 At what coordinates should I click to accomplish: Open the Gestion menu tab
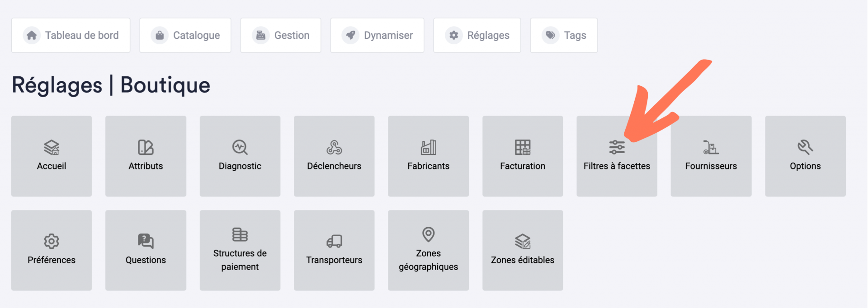pyautogui.click(x=281, y=35)
